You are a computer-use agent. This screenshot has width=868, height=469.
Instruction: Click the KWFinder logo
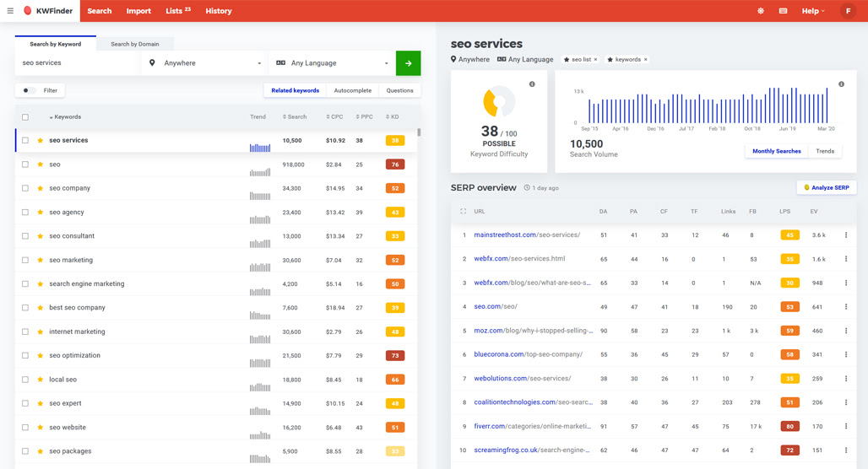point(48,10)
